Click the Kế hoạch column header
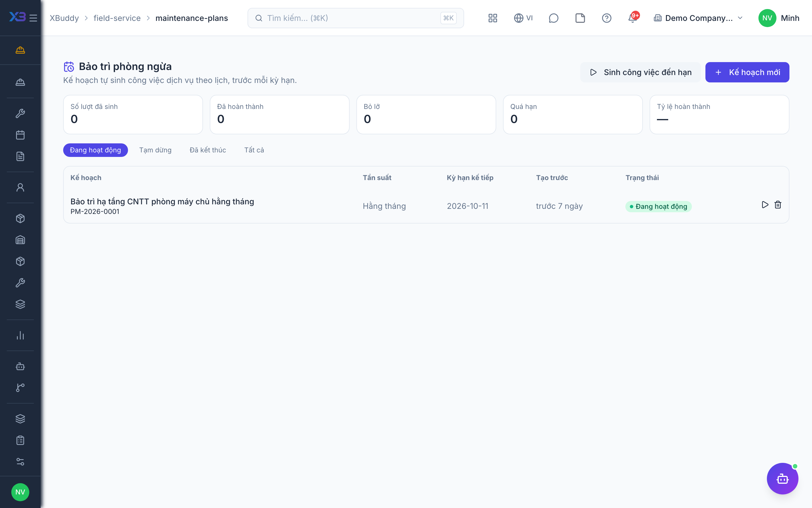 pyautogui.click(x=86, y=178)
